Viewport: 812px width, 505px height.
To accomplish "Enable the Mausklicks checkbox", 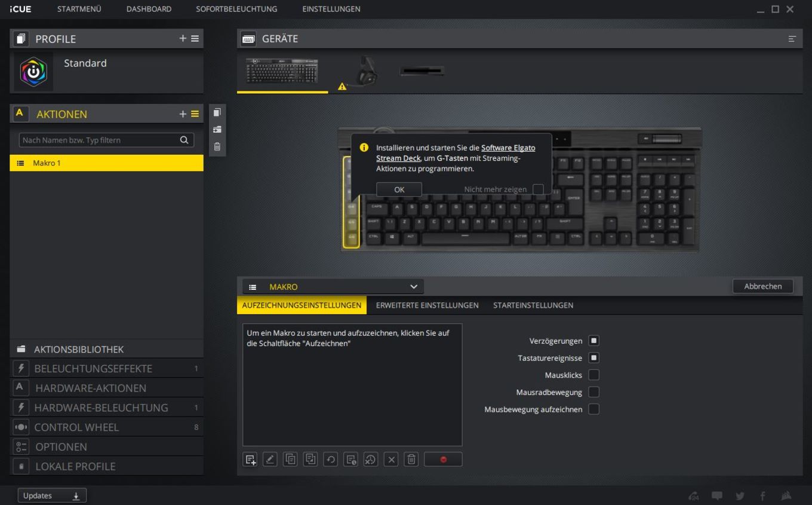I will 593,375.
